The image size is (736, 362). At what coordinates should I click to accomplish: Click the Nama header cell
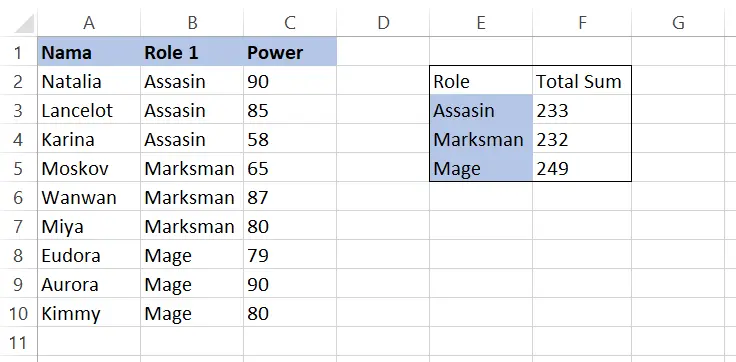[89, 52]
